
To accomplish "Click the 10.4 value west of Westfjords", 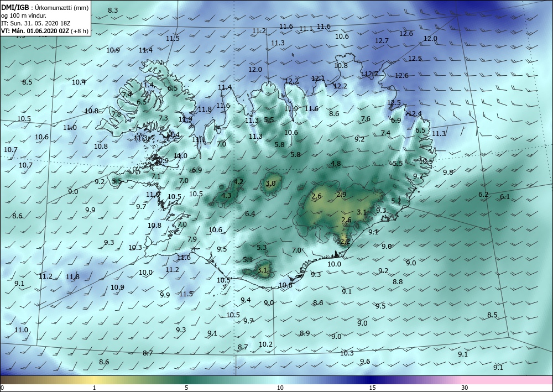I will coord(79,82).
